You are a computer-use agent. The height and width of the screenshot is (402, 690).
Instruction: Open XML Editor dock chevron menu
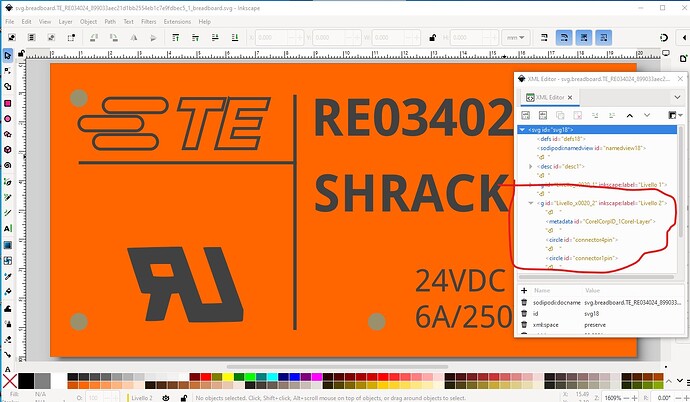(677, 97)
